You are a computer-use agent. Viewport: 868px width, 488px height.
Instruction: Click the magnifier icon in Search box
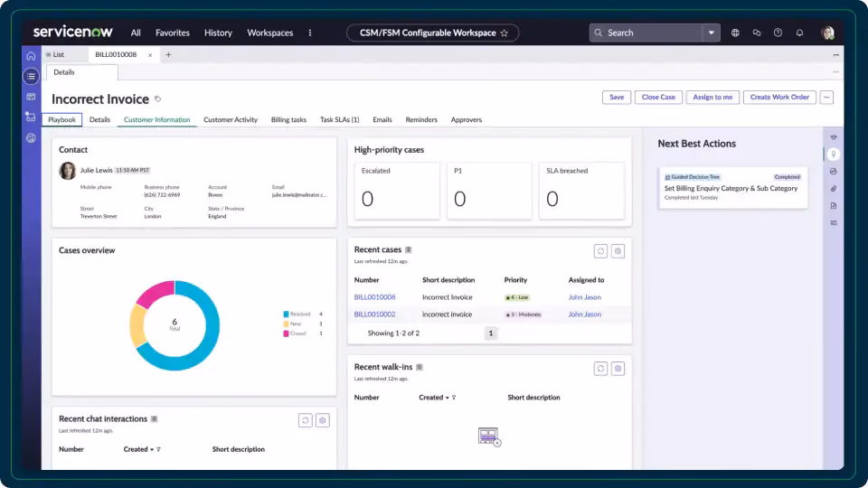(x=599, y=33)
